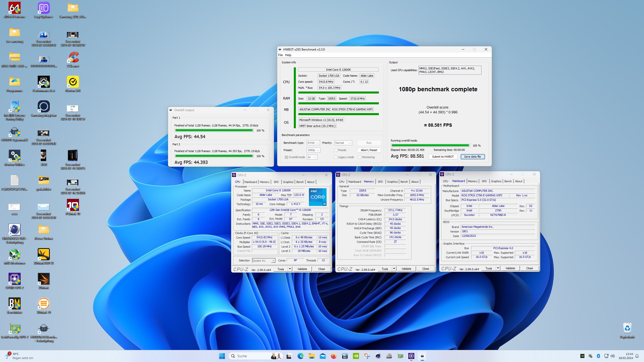Open Norton Utilities desktop icon
The image size is (644, 362).
pyautogui.click(x=15, y=158)
